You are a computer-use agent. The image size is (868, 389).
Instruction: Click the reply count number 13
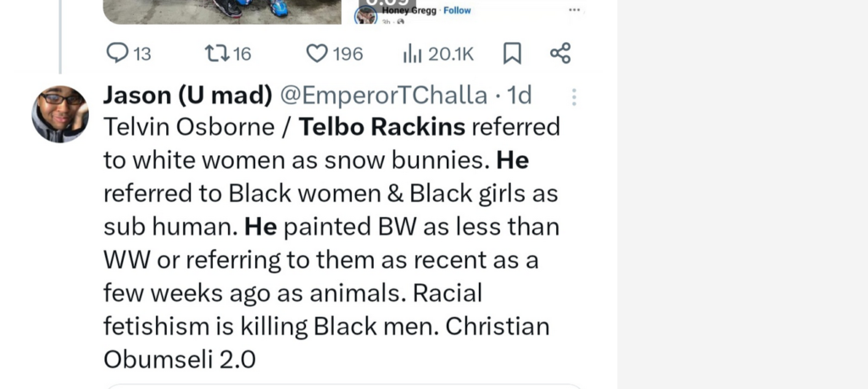(x=142, y=54)
